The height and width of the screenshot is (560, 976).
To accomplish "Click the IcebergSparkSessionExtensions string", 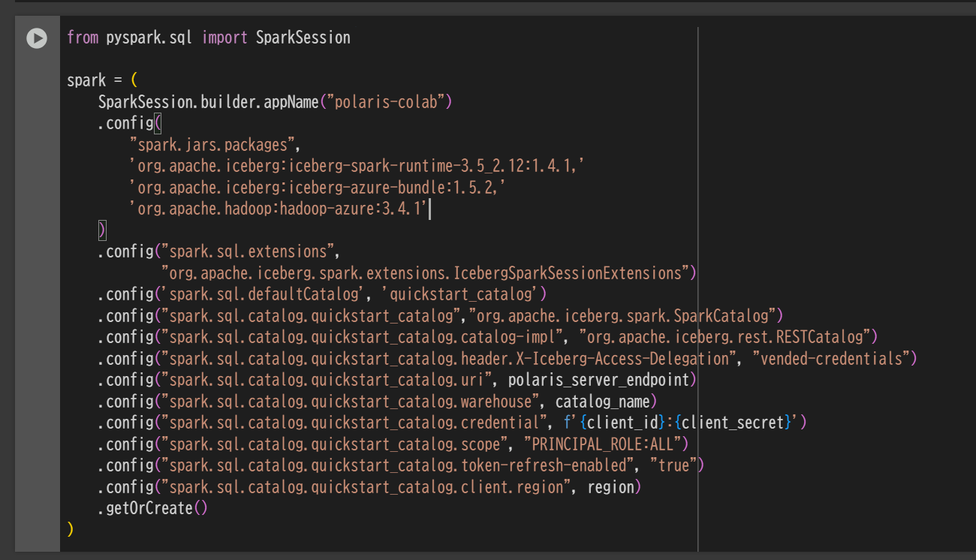I will [x=425, y=273].
